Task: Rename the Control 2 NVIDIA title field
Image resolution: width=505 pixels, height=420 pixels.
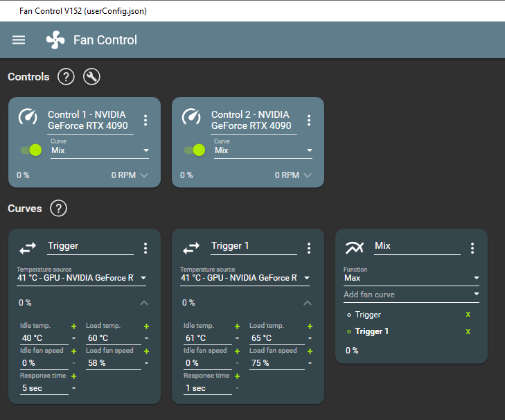Action: (254, 121)
